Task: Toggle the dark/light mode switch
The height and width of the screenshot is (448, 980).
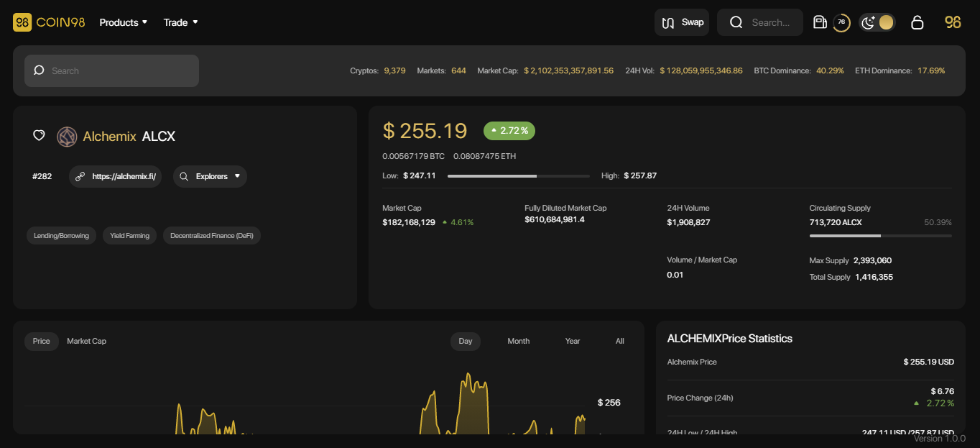Action: tap(877, 22)
